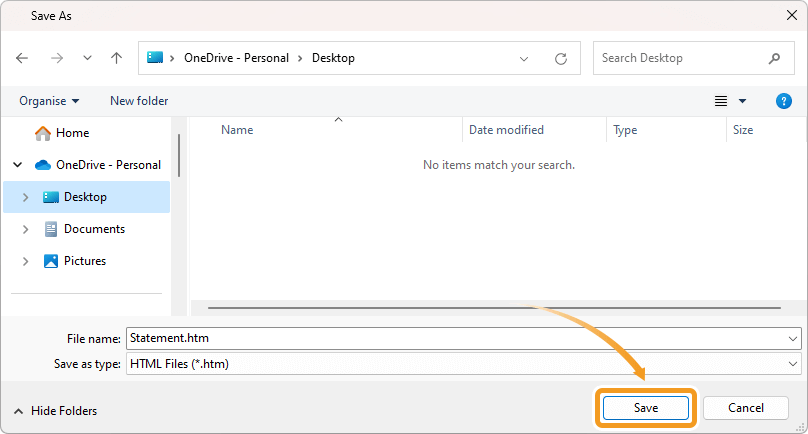Open the Organise menu

(49, 101)
